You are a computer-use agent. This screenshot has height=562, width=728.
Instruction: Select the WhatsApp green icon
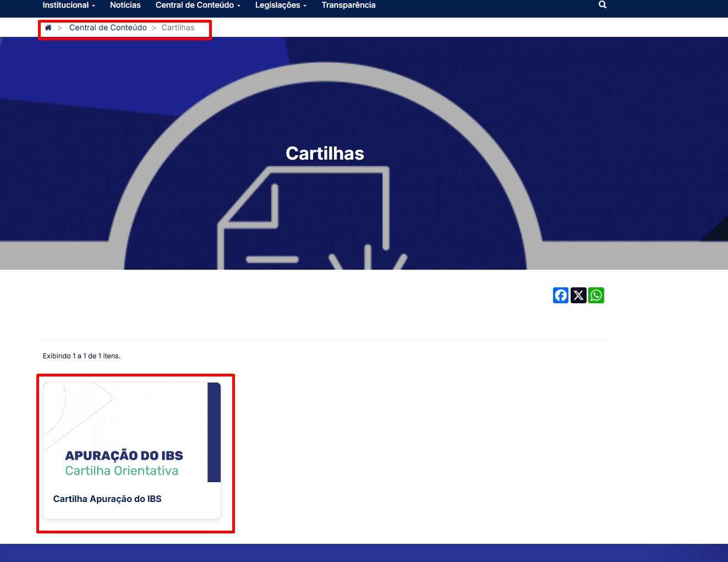[x=596, y=295]
